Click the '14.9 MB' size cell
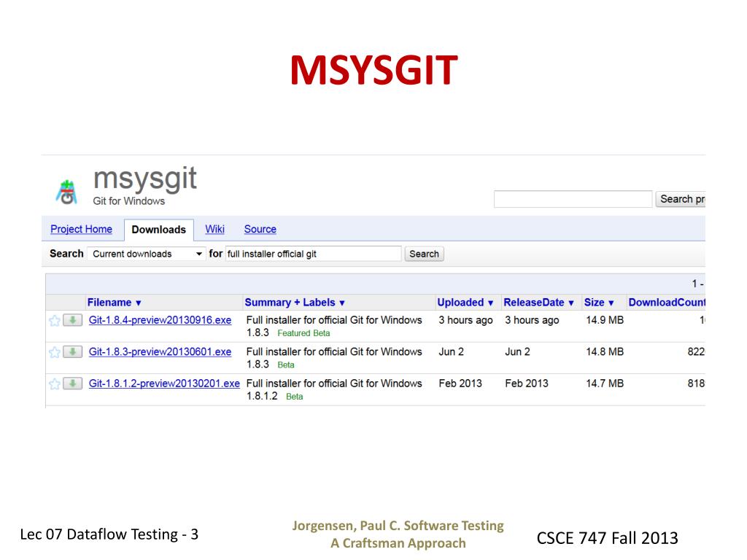This screenshot has height=560, width=747. (605, 320)
